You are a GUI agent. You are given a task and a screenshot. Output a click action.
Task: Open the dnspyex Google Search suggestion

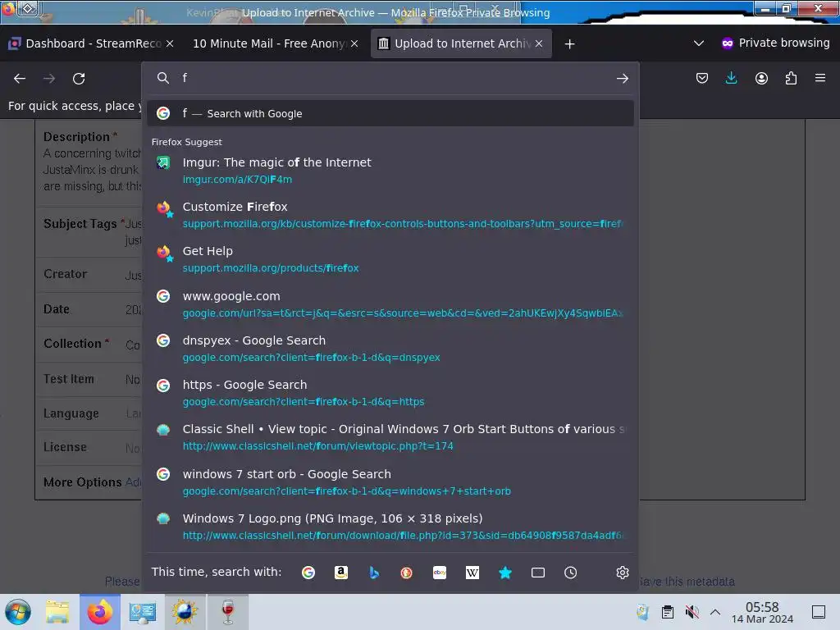[x=390, y=349]
